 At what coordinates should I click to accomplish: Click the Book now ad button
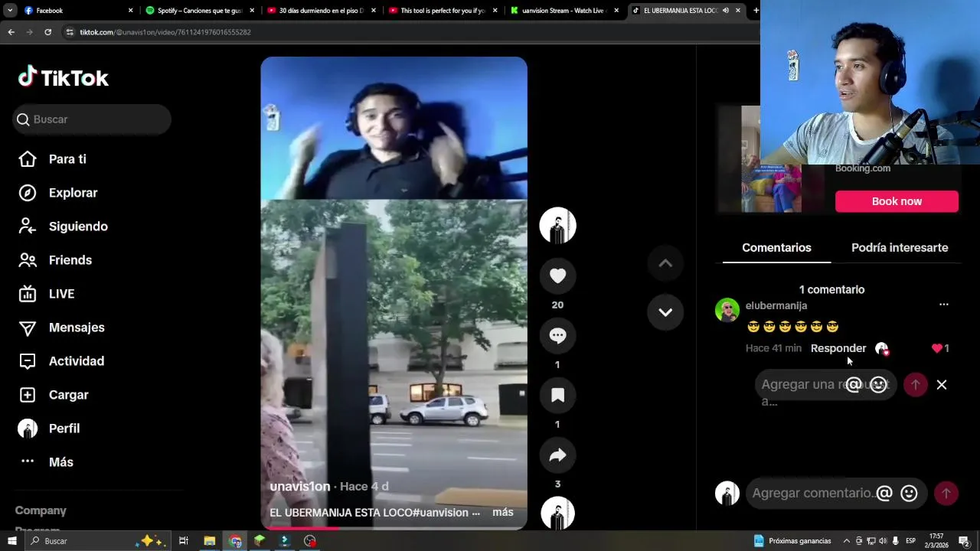[x=897, y=201]
